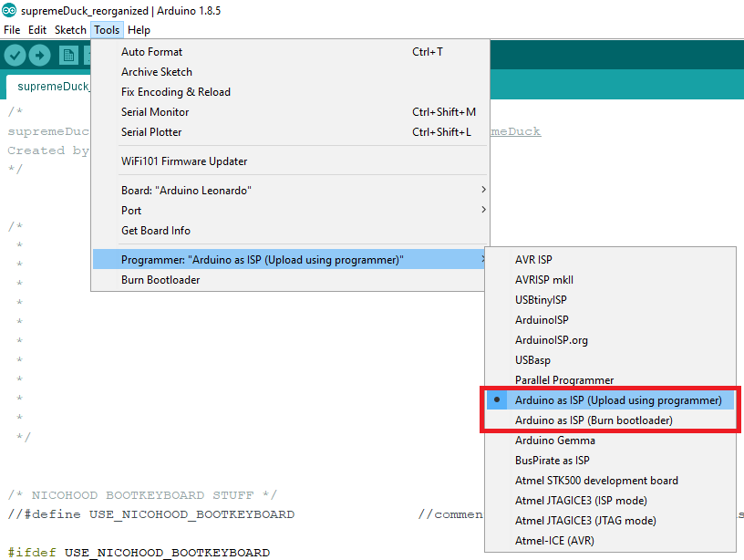This screenshot has width=744, height=560.
Task: Choose AVRISP mkII programmer
Action: coord(610,279)
